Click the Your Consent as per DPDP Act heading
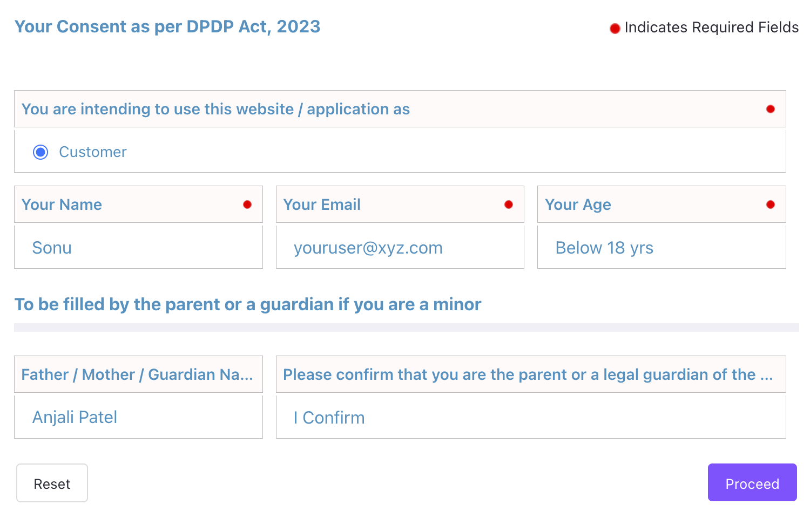Screen dimensions: 810x532 [167, 26]
